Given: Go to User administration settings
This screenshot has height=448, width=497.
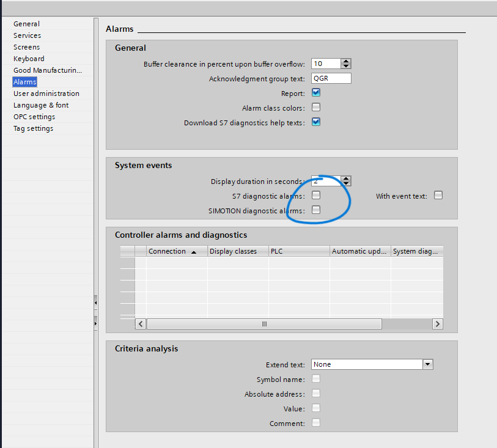Looking at the screenshot, I should [46, 94].
